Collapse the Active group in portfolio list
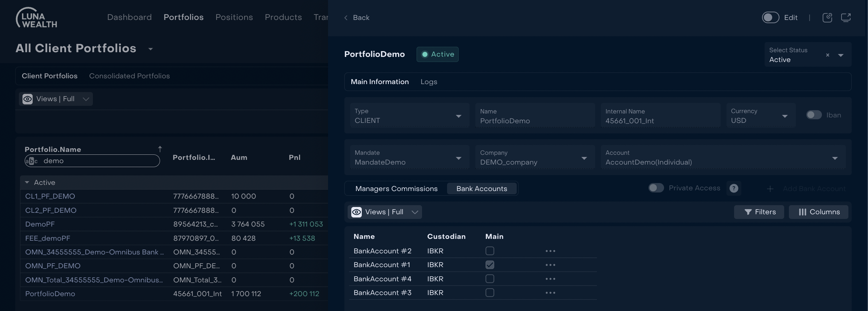 27,182
